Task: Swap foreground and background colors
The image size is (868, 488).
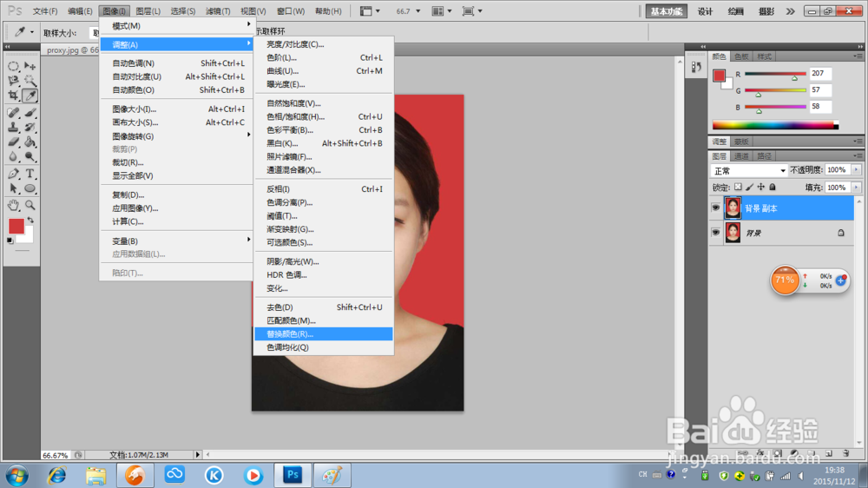Action: pos(30,220)
